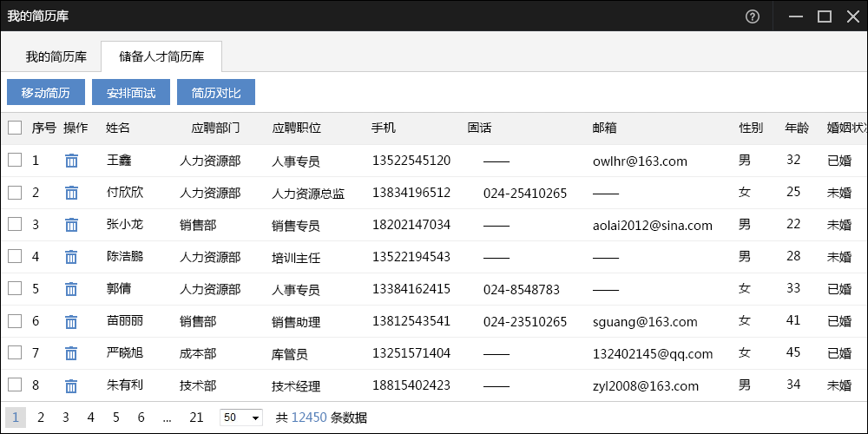868x434 pixels.
Task: Remove 张小龙's record via trash icon
Action: [x=71, y=225]
